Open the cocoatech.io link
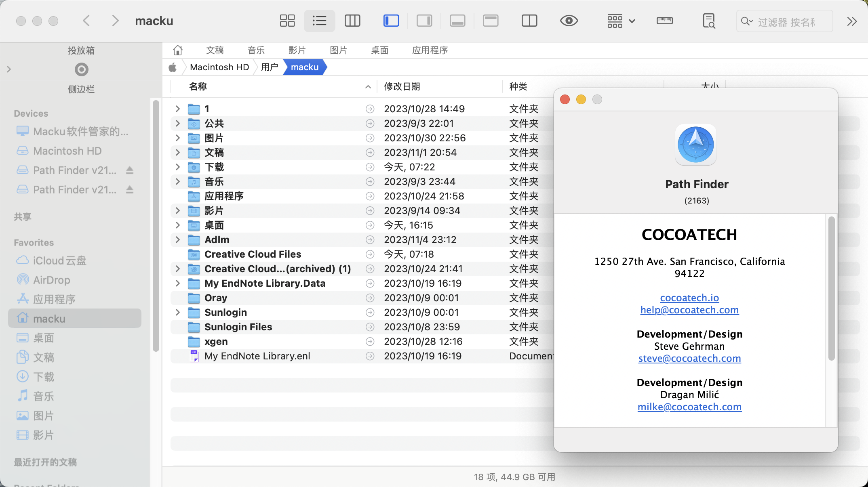Viewport: 868px width, 487px height. [689, 298]
